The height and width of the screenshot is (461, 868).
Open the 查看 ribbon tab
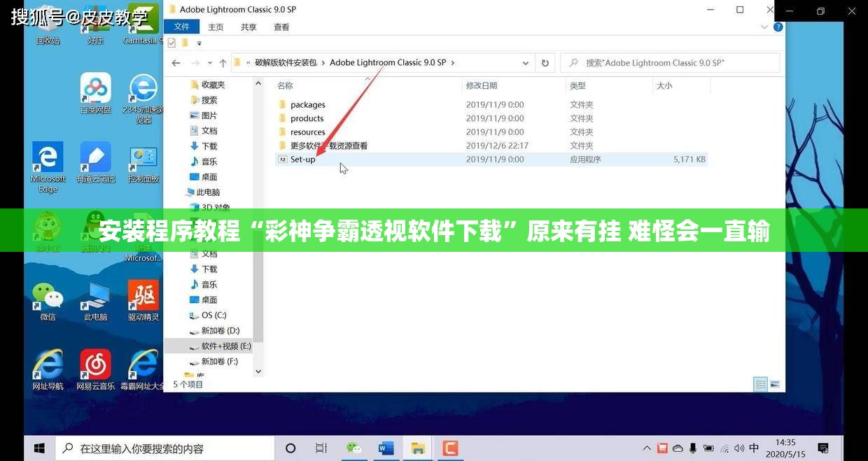[281, 27]
